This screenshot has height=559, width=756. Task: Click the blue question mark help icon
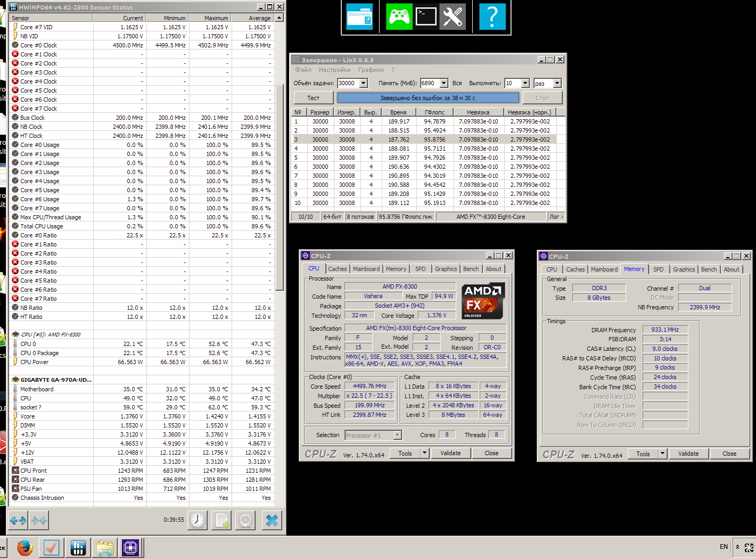[x=492, y=17]
